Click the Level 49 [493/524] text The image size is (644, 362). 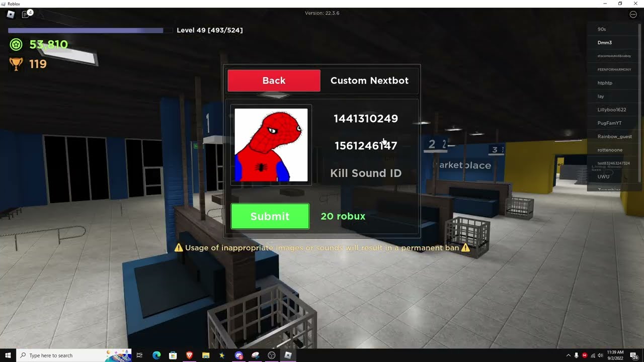pos(210,30)
